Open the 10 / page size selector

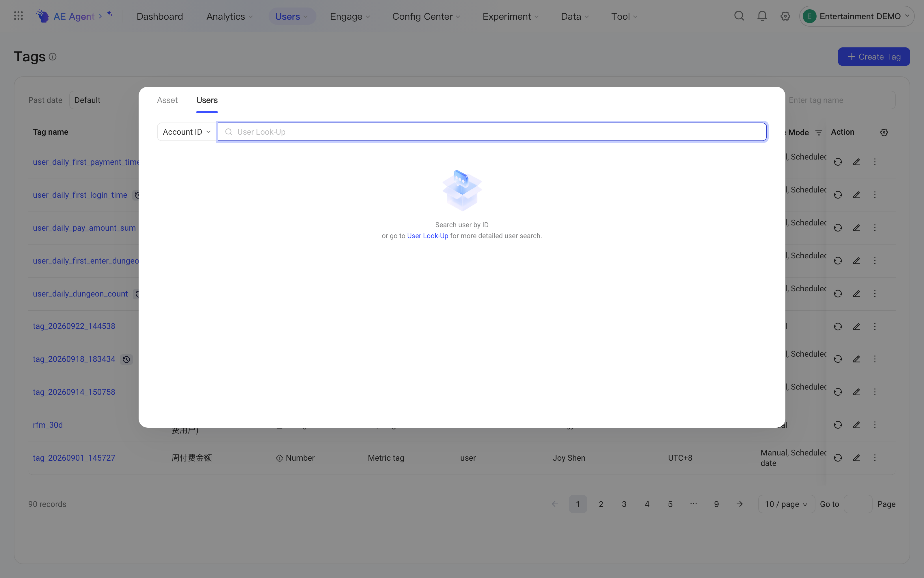tap(786, 504)
